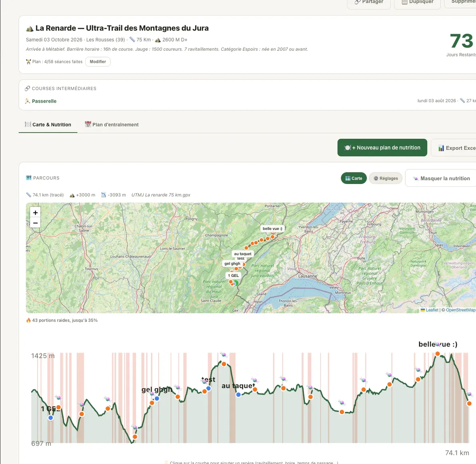The image size is (476, 464).
Task: Open the OpenStreetMap attribution link
Action: pos(461,310)
